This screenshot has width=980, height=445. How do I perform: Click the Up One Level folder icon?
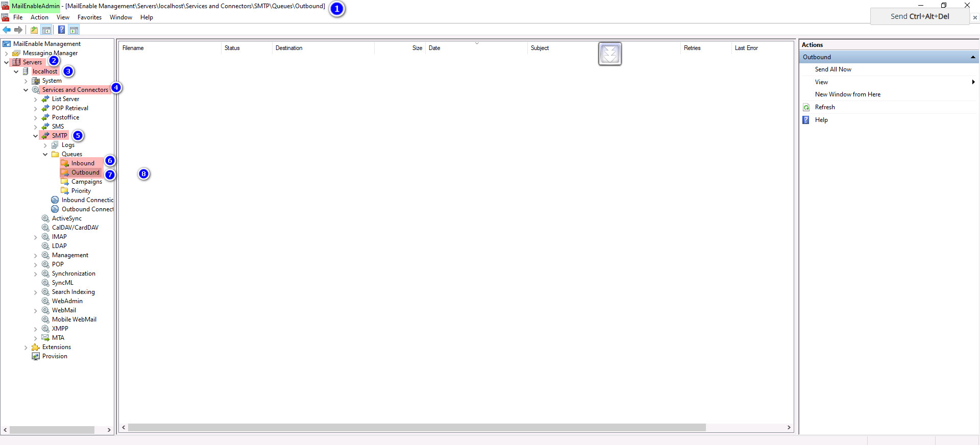[x=34, y=30]
